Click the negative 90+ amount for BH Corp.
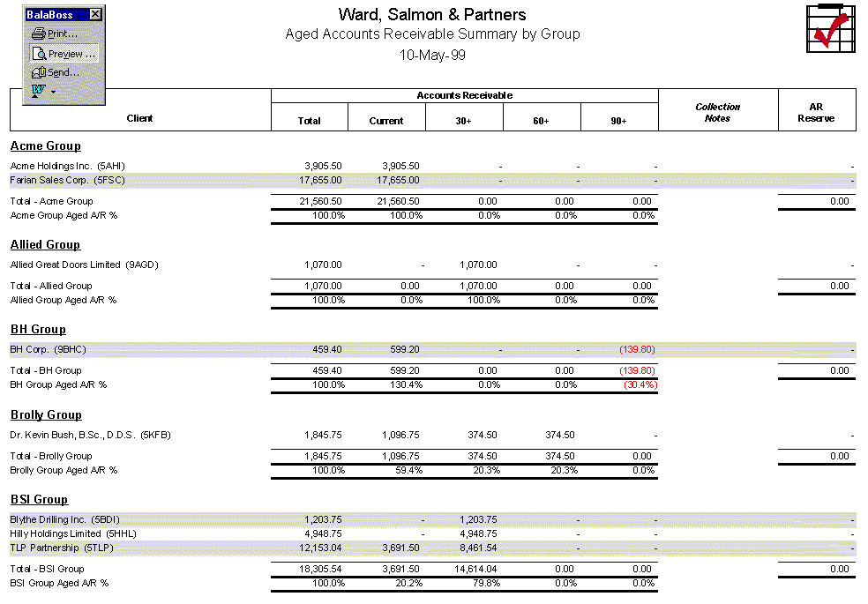 pos(637,350)
